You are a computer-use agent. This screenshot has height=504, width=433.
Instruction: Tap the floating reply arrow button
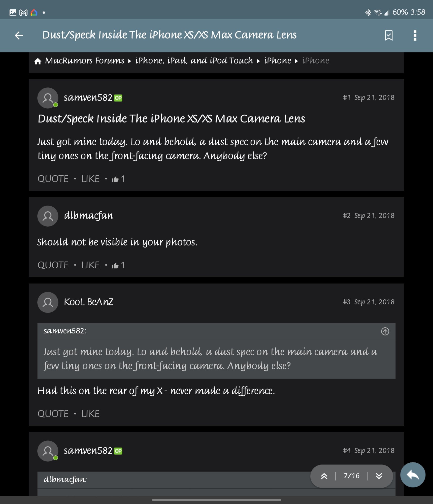(413, 475)
